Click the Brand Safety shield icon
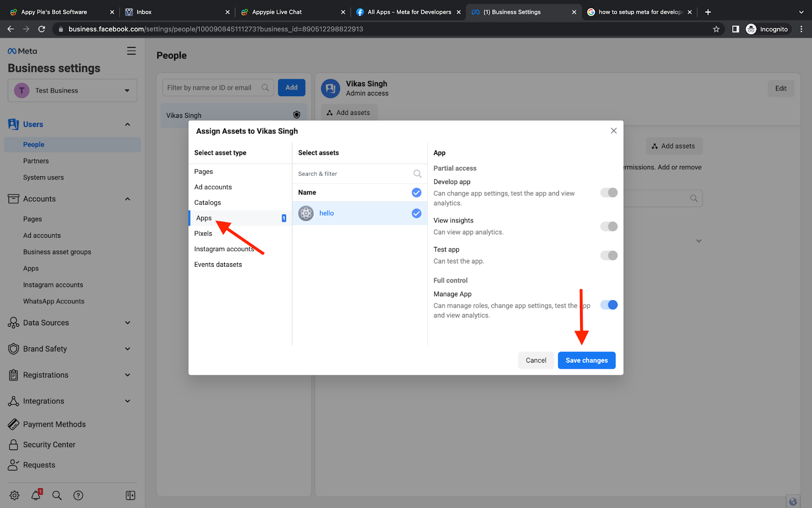 [14, 349]
